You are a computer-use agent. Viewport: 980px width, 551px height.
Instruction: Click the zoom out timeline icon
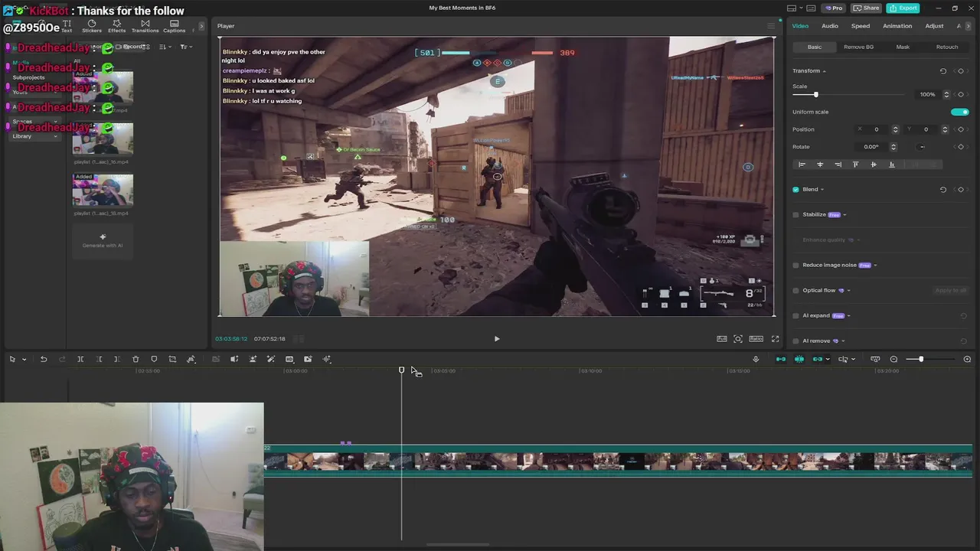(x=893, y=359)
